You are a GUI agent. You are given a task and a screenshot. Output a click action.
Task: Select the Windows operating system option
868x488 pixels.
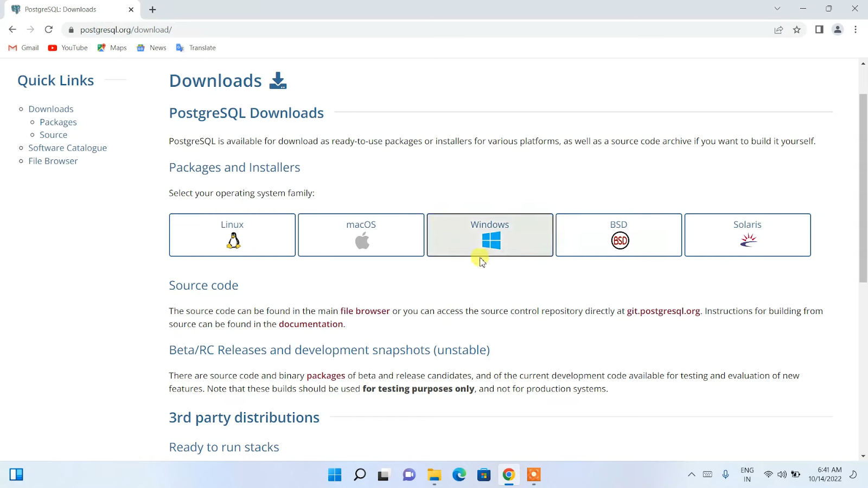[x=489, y=235]
